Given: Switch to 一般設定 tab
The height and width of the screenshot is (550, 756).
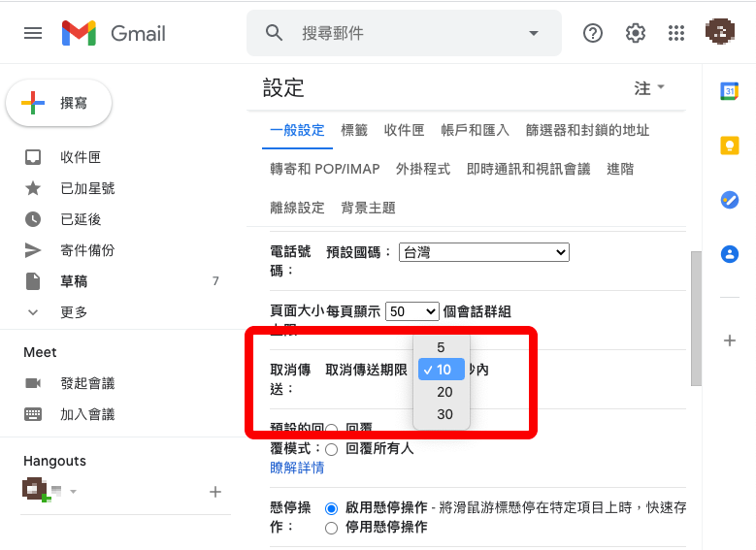Looking at the screenshot, I should coord(297,130).
